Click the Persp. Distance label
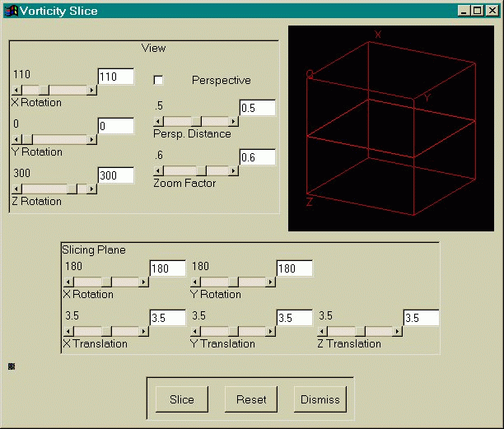504x429 pixels. pos(192,134)
